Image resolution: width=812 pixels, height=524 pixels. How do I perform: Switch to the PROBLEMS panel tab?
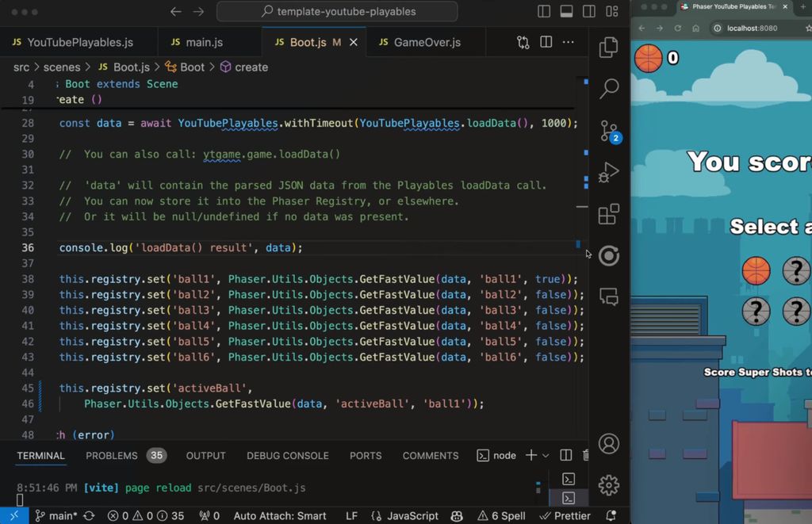tap(126, 456)
